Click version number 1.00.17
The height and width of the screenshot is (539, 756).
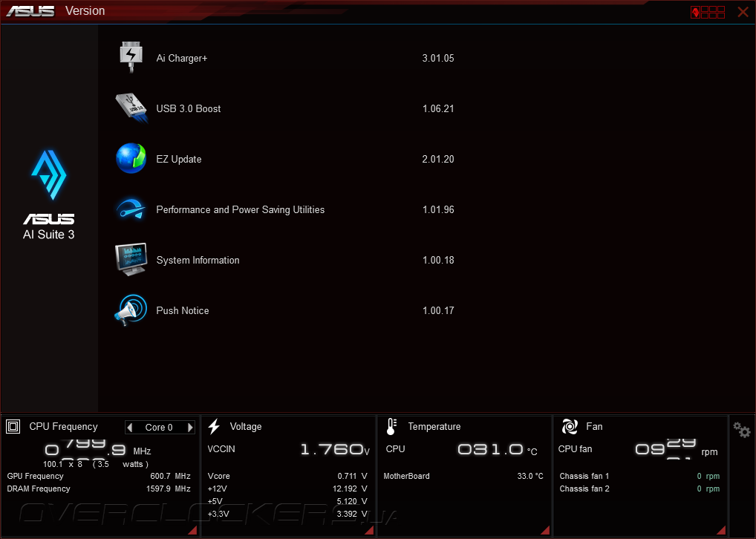tap(438, 311)
